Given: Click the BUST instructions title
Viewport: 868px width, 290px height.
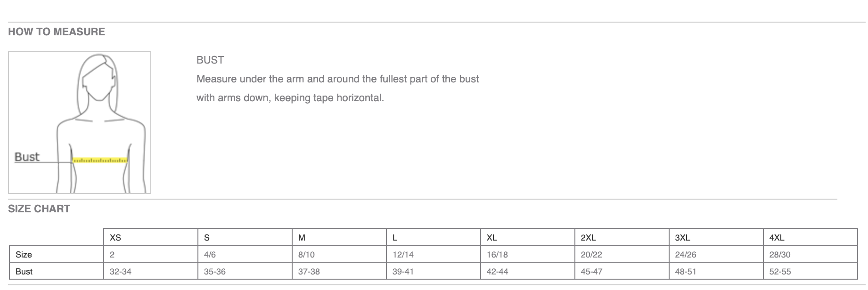Looking at the screenshot, I should coord(210,60).
